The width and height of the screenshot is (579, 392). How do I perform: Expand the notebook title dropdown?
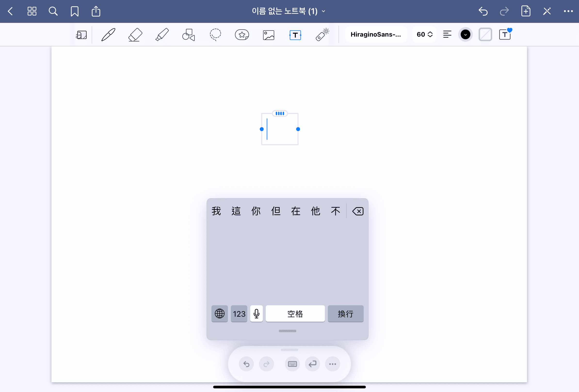(x=289, y=11)
